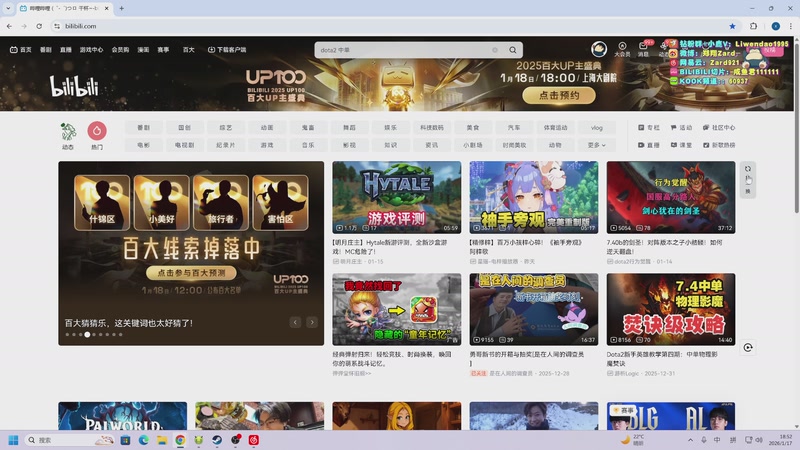Open the 动态 feed mascot icon
This screenshot has height=450, width=800.
coord(68,132)
